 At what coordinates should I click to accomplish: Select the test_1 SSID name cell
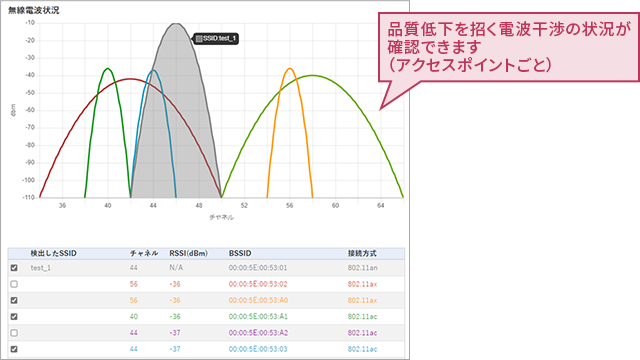pos(41,268)
